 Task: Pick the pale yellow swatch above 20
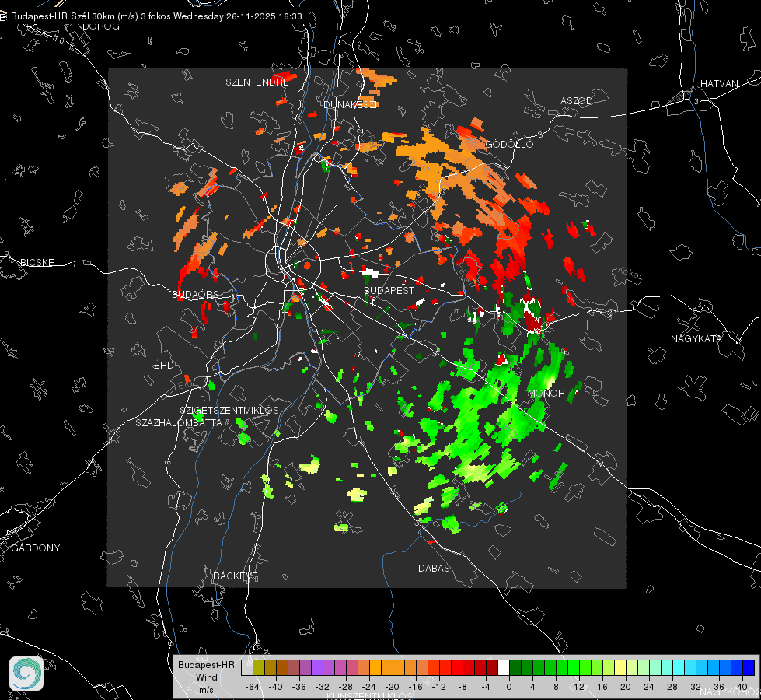click(x=620, y=667)
